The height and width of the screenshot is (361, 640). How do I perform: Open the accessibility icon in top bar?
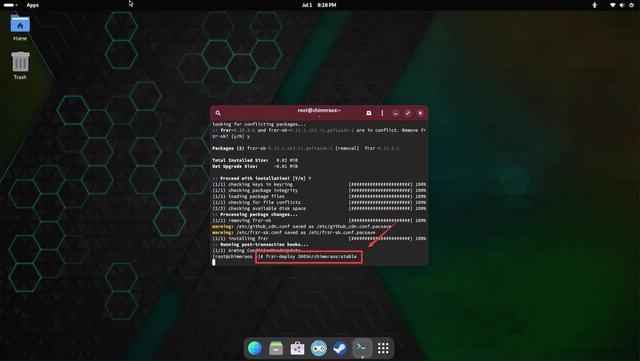click(594, 5)
